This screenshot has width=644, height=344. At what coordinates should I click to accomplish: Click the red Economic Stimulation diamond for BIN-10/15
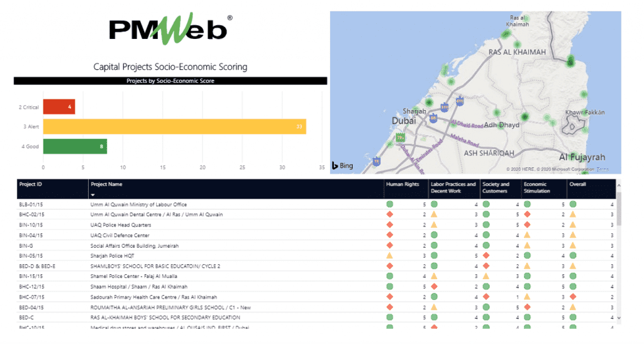coord(527,225)
